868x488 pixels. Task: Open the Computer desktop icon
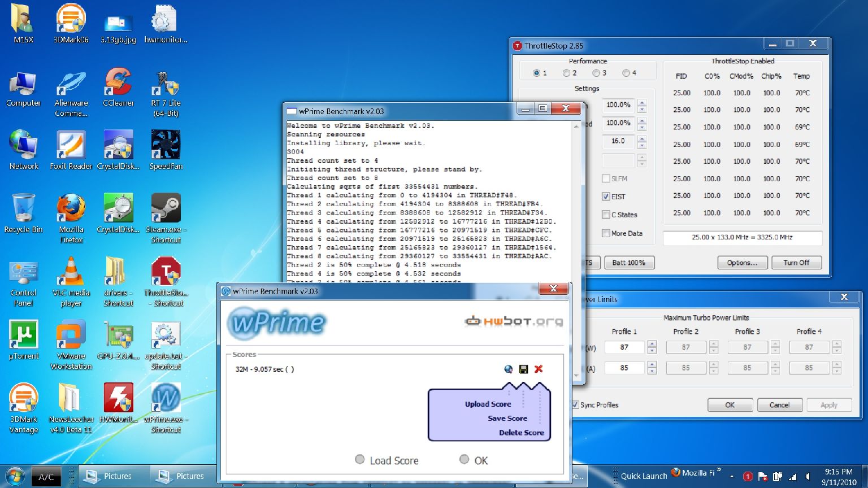click(23, 89)
